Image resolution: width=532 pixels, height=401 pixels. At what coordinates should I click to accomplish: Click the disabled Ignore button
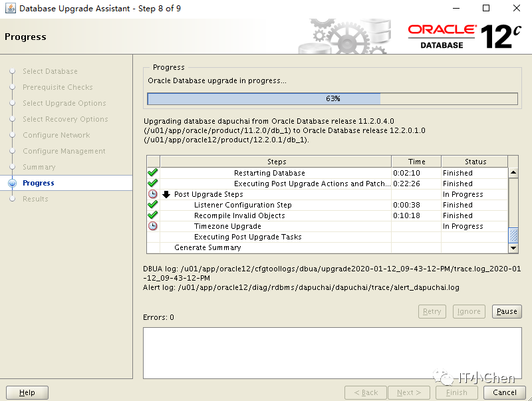click(469, 311)
